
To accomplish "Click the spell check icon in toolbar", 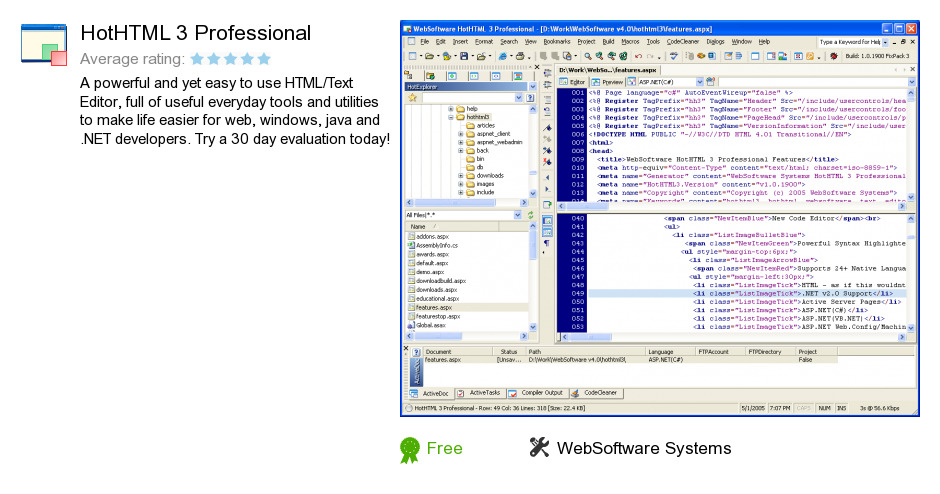I will tap(674, 56).
